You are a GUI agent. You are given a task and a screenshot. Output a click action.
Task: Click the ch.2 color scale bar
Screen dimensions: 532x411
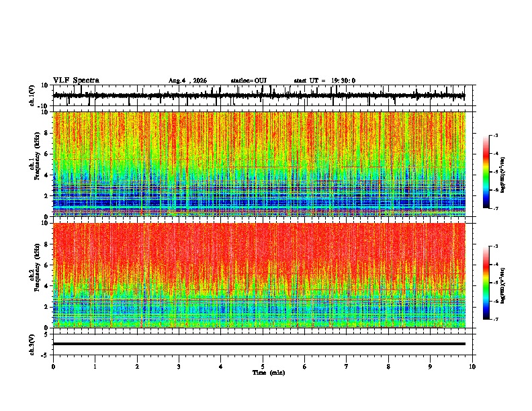pos(486,283)
